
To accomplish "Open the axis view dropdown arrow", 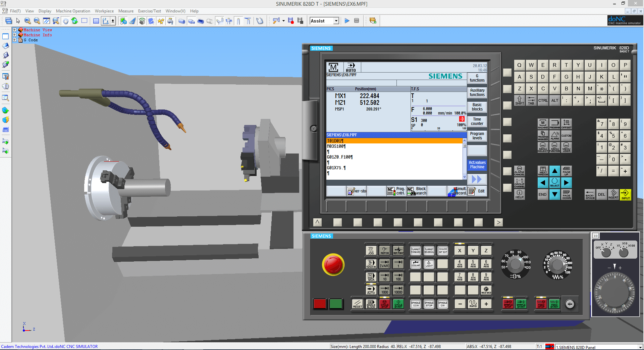I will [113, 21].
